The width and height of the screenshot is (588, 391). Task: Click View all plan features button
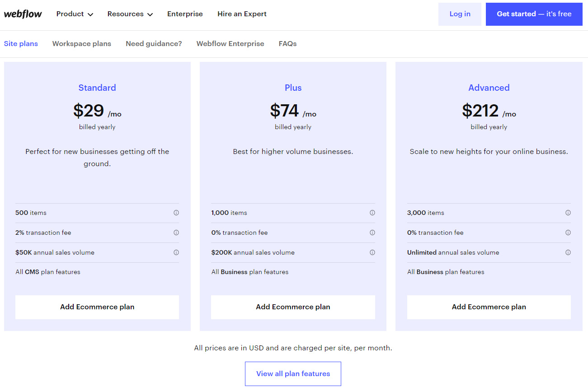(x=293, y=374)
